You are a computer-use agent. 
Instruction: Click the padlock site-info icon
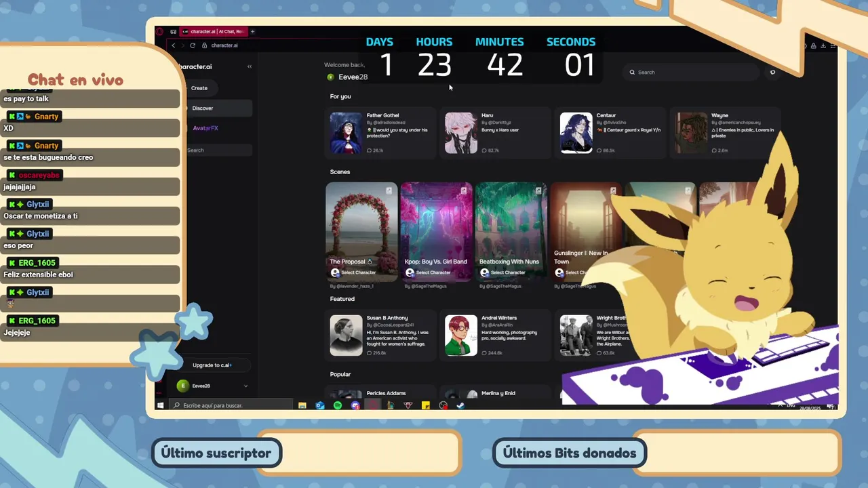pyautogui.click(x=204, y=45)
